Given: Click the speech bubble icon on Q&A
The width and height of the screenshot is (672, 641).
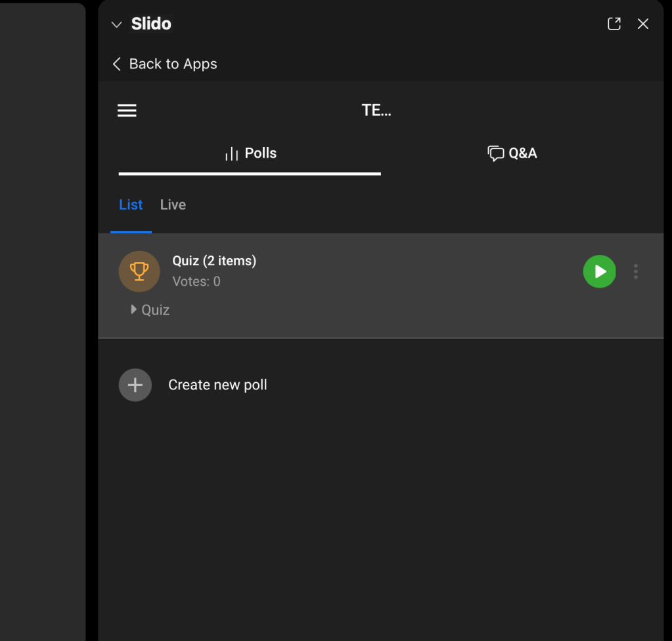Looking at the screenshot, I should click(495, 154).
